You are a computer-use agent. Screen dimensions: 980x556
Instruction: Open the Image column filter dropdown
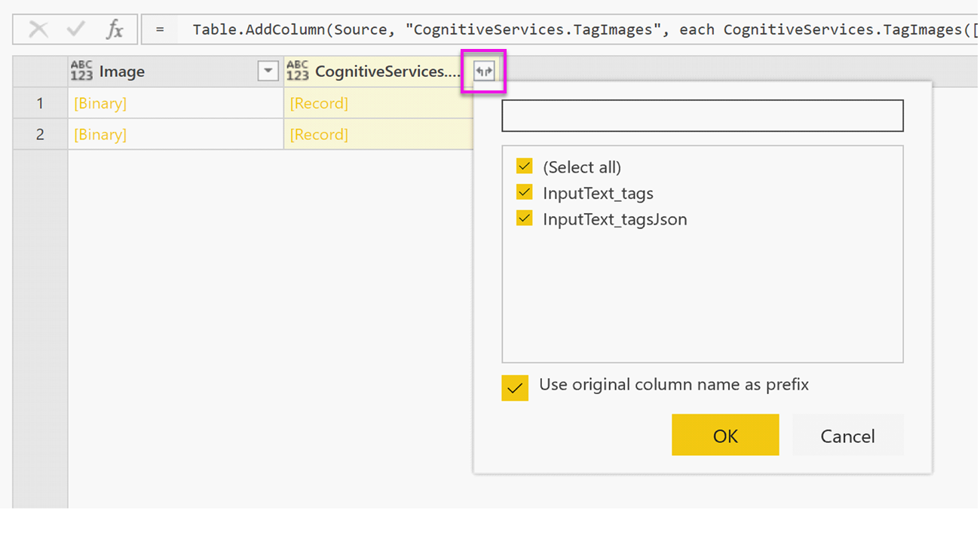268,71
